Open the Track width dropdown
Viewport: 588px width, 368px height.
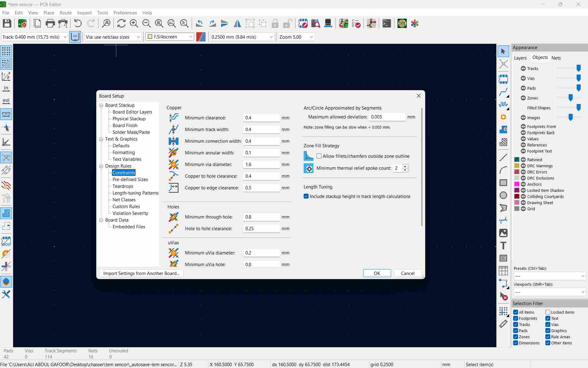click(x=34, y=37)
